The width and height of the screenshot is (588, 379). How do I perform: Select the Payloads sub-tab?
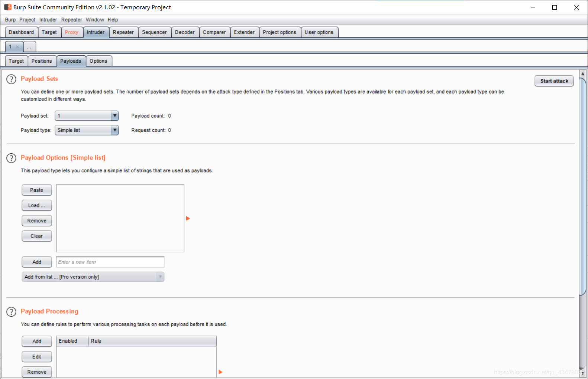tap(71, 61)
